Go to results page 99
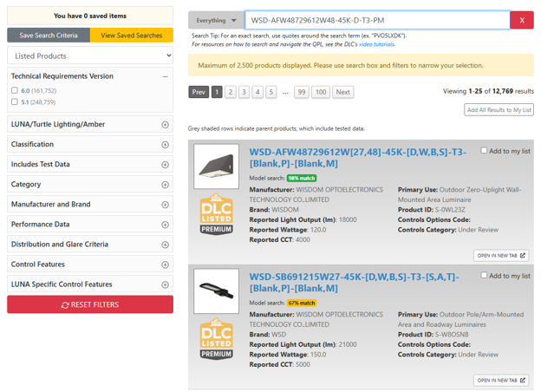The height and width of the screenshot is (392, 541). 302,92
